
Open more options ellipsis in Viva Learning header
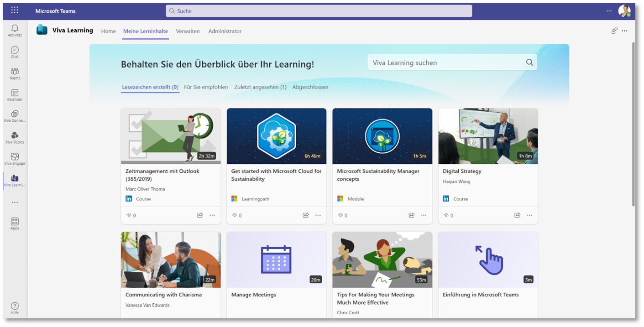coord(625,31)
